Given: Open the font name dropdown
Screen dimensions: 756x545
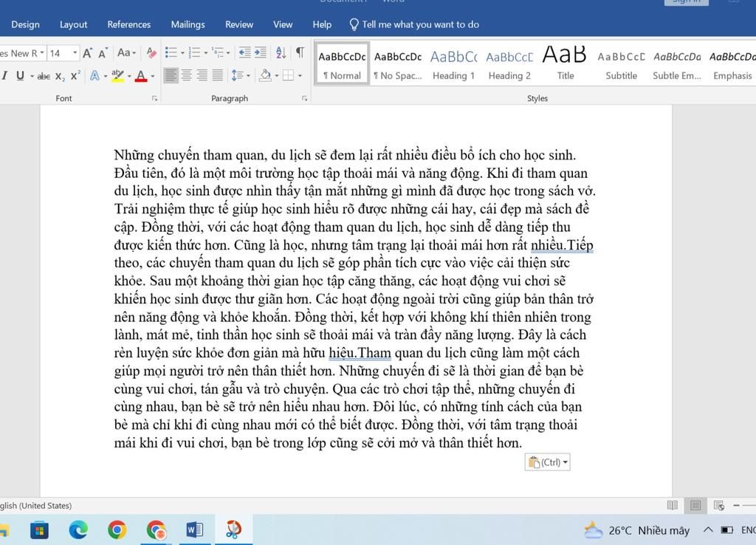Looking at the screenshot, I should [x=42, y=53].
